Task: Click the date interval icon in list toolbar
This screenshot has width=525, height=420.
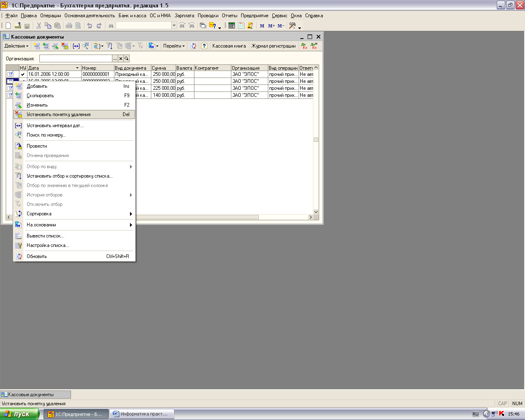Action: pyautogui.click(x=76, y=46)
